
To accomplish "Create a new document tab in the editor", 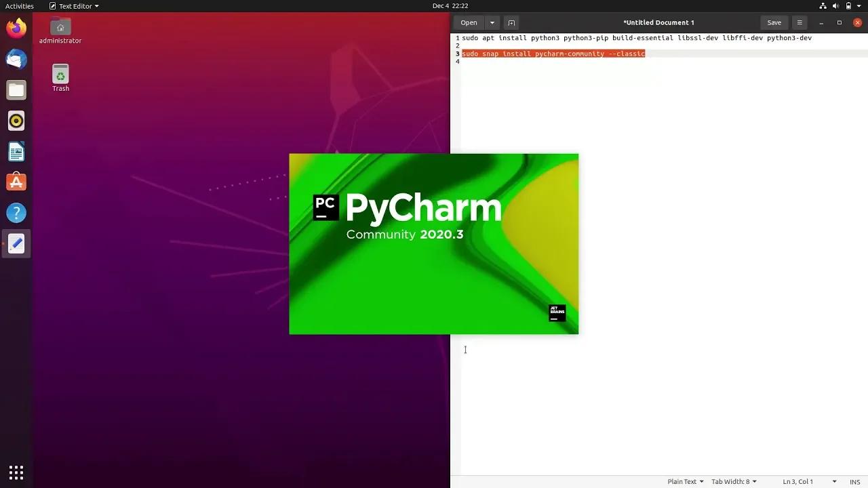I will pos(511,22).
